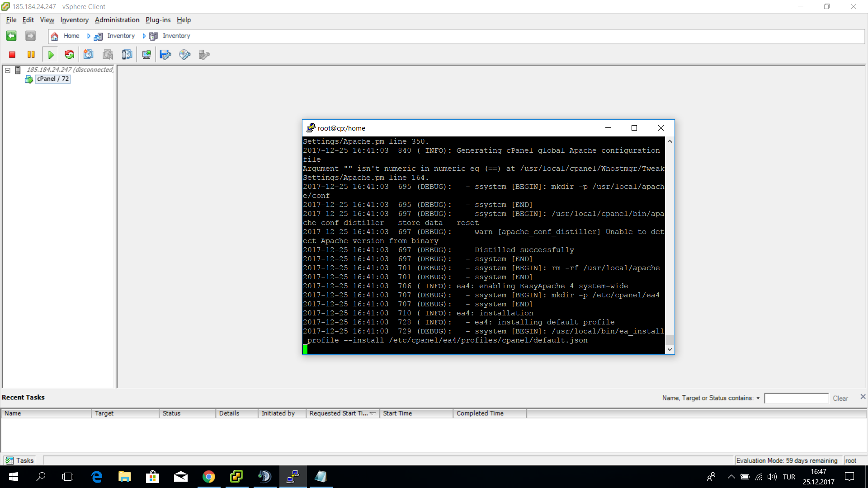Reset the virtual machine with restart icon
The image size is (868, 488).
click(69, 55)
